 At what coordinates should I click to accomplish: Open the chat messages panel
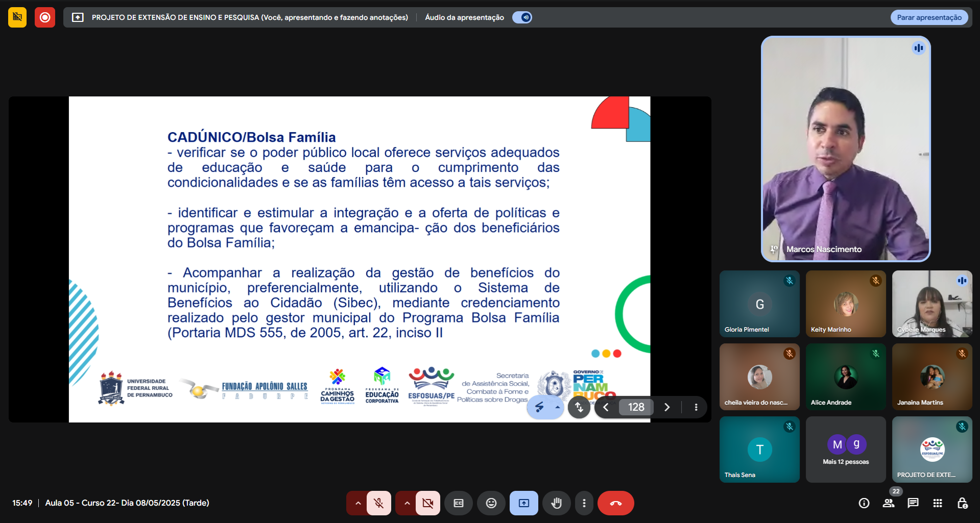pos(913,503)
